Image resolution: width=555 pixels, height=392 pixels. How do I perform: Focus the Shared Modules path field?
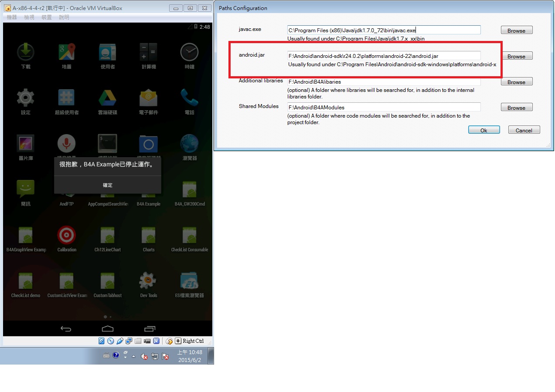[x=384, y=107]
